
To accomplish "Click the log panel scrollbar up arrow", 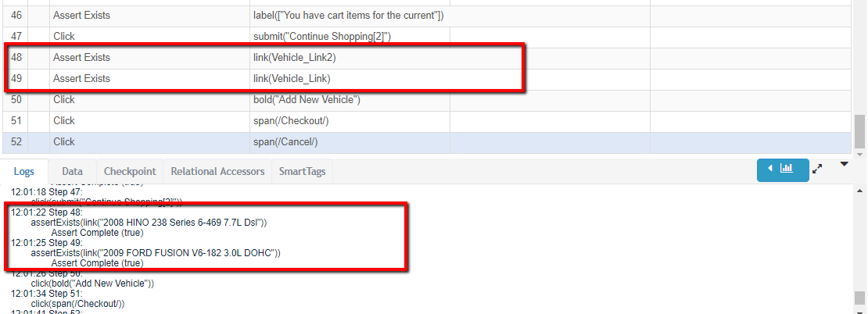I will tap(859, 190).
